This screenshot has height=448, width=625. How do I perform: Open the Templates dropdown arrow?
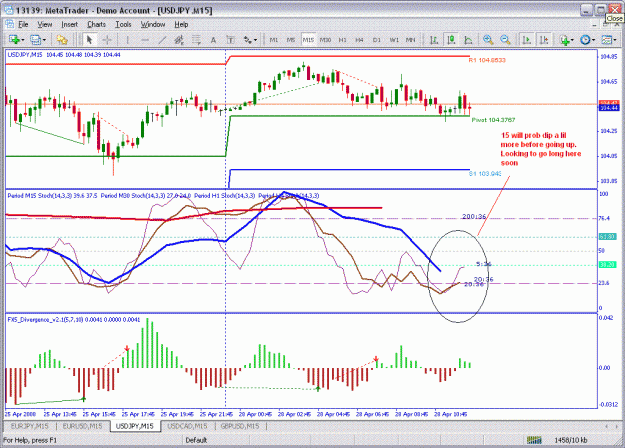[x=615, y=40]
